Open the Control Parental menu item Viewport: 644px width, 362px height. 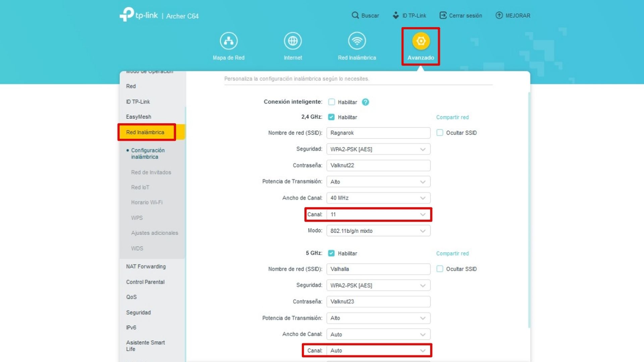[145, 282]
